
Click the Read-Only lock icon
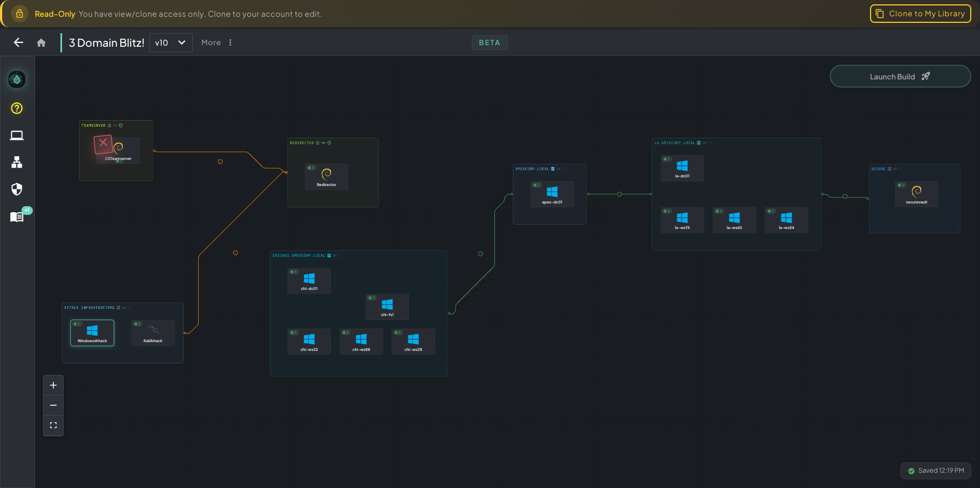pyautogui.click(x=20, y=14)
